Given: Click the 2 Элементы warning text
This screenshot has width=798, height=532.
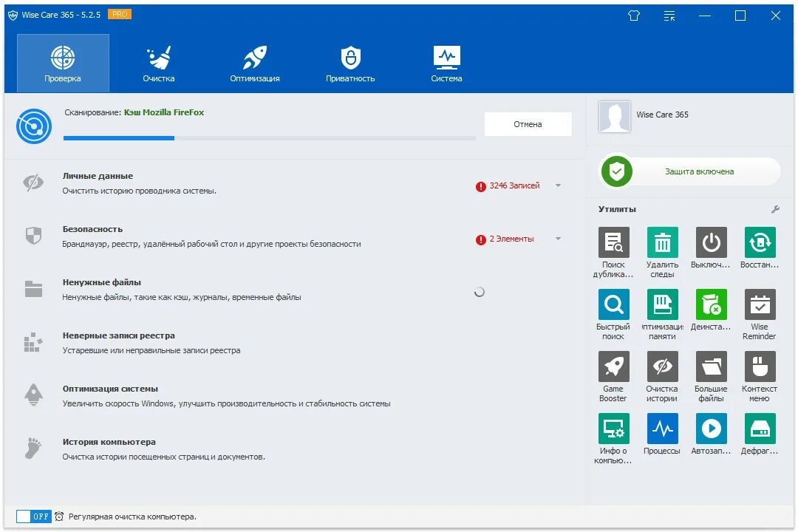Looking at the screenshot, I should point(511,239).
